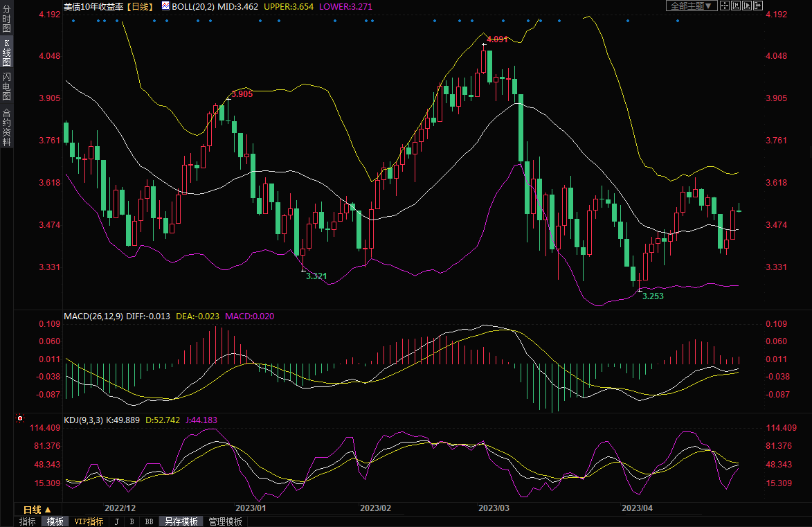This screenshot has height=527, width=812.
Task: Select the 指标 bottom tab
Action: pyautogui.click(x=28, y=521)
